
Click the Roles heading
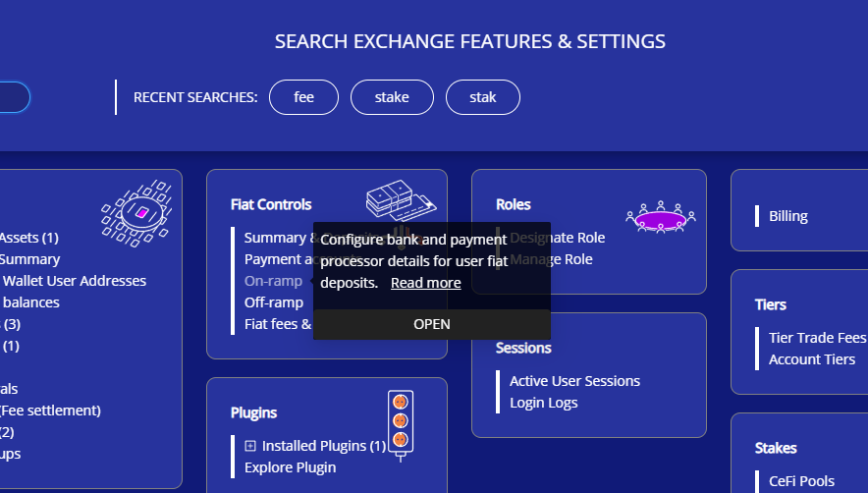point(514,205)
